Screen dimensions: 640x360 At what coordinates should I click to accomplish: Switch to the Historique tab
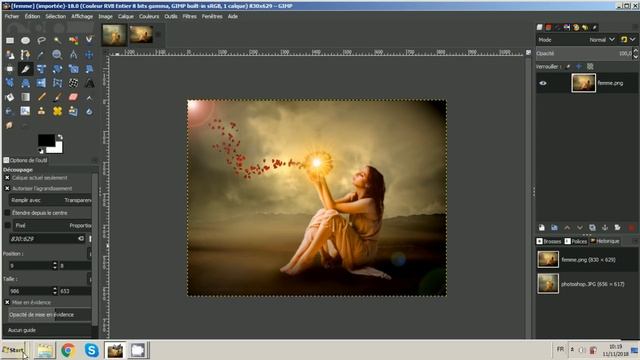605,241
